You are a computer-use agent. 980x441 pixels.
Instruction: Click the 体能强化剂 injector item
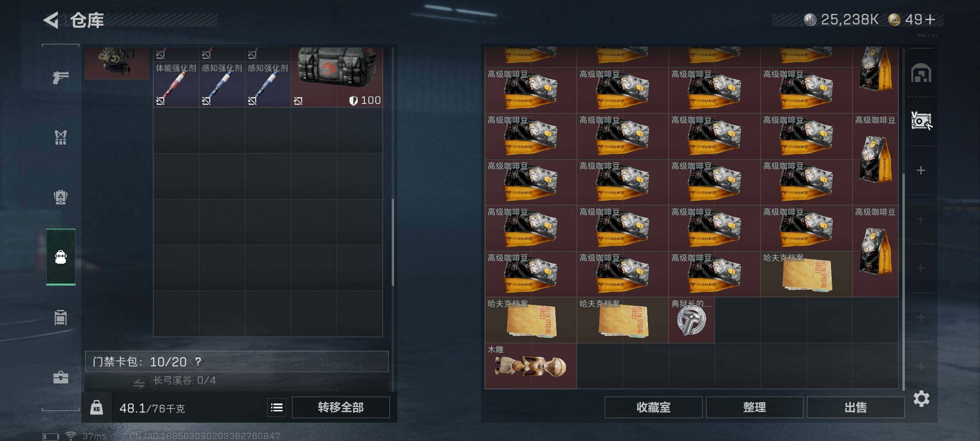(176, 78)
